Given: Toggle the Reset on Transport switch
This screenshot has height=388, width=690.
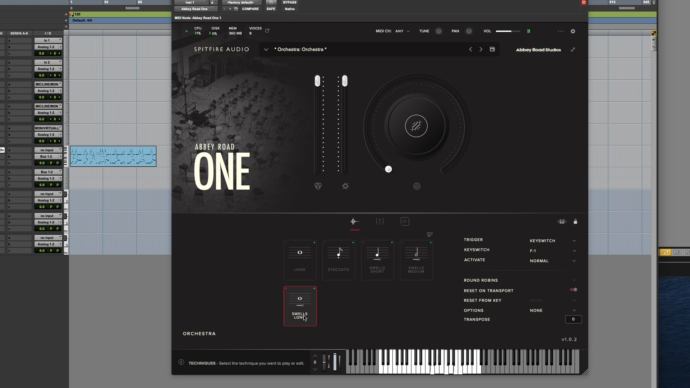Looking at the screenshot, I should coord(573,290).
